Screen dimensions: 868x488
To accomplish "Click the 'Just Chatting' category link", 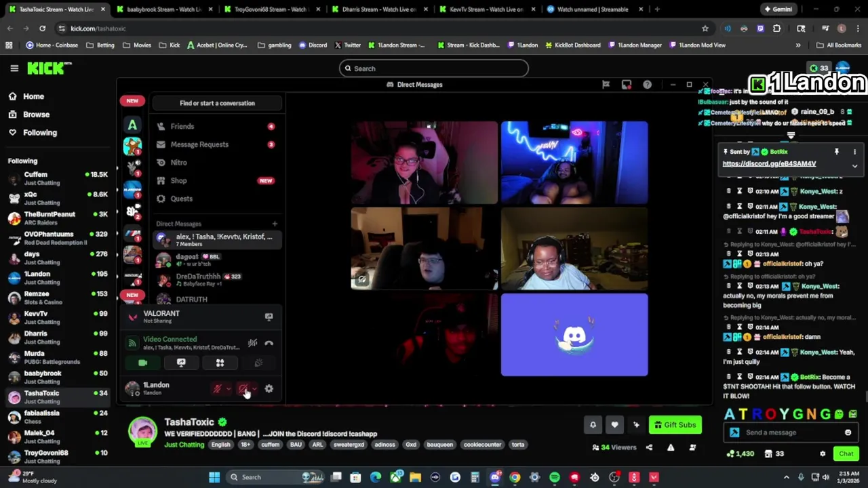I will 184,445.
